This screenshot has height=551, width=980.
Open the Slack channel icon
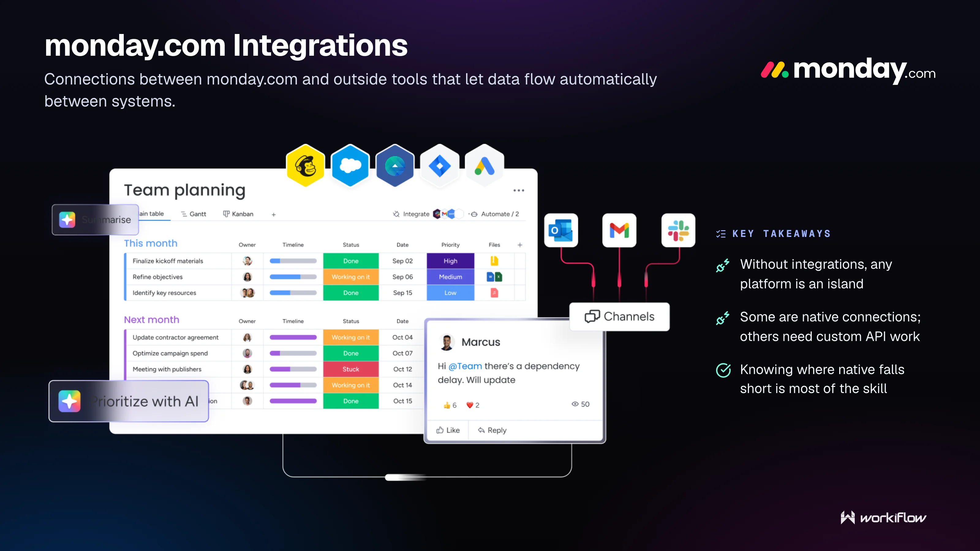(678, 230)
